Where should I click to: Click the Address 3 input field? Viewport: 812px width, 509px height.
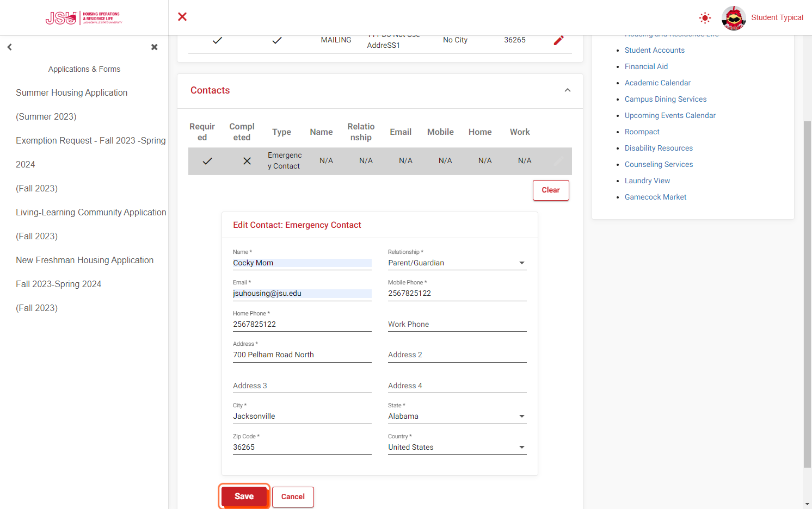(x=302, y=386)
